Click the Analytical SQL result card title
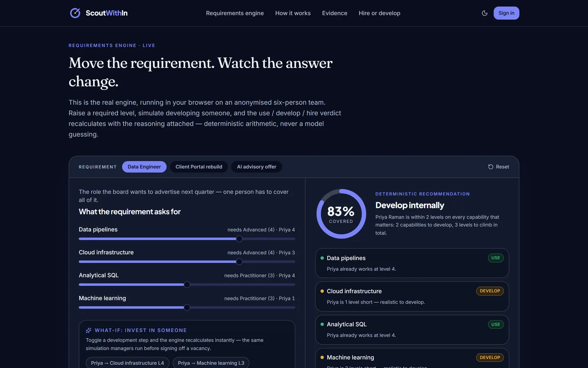 (347, 324)
